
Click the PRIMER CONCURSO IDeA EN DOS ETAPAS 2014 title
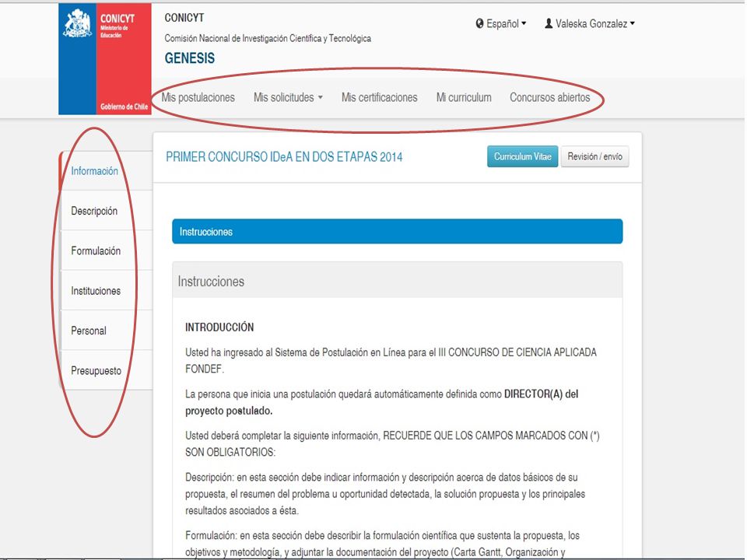click(x=284, y=157)
